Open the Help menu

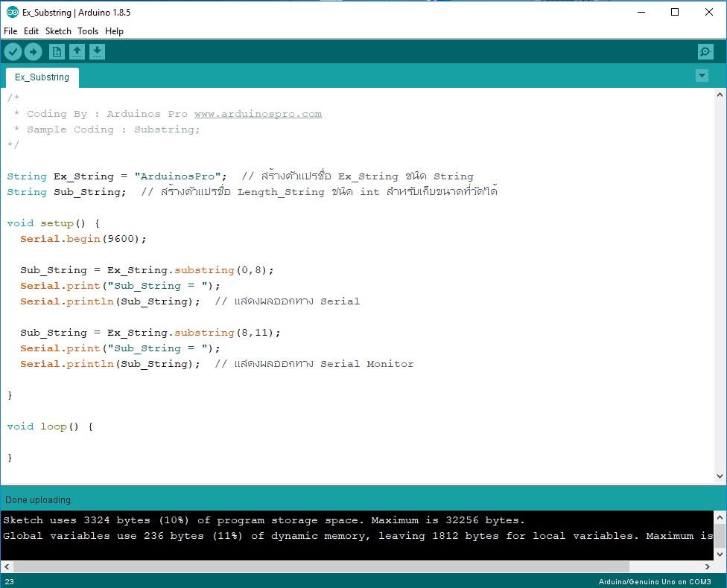[114, 31]
